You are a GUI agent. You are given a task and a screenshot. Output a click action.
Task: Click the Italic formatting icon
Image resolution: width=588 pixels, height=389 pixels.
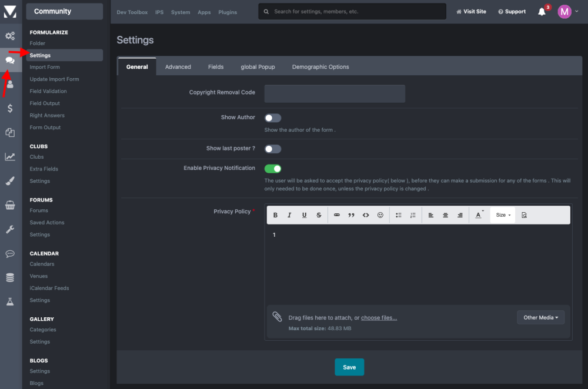pos(289,215)
